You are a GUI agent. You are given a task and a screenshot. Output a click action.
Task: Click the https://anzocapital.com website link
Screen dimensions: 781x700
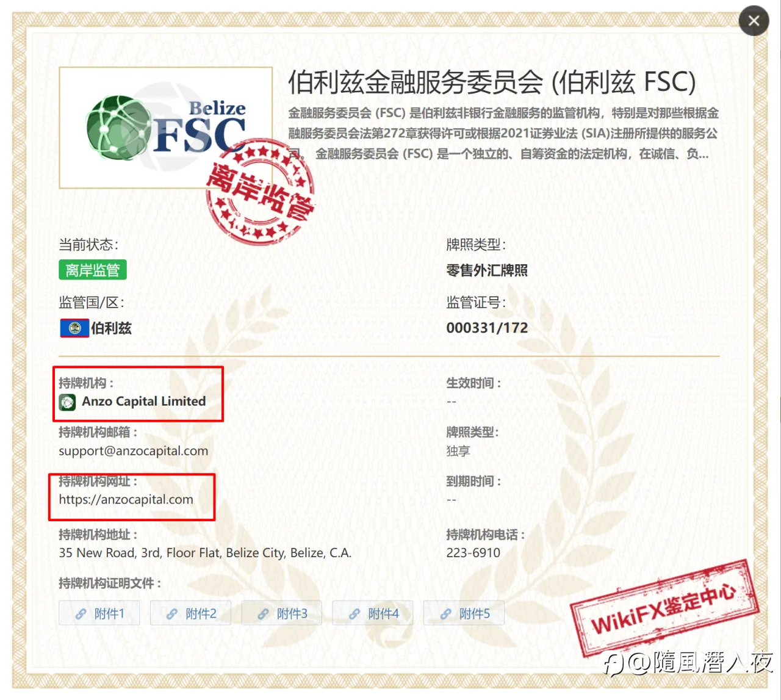click(126, 500)
